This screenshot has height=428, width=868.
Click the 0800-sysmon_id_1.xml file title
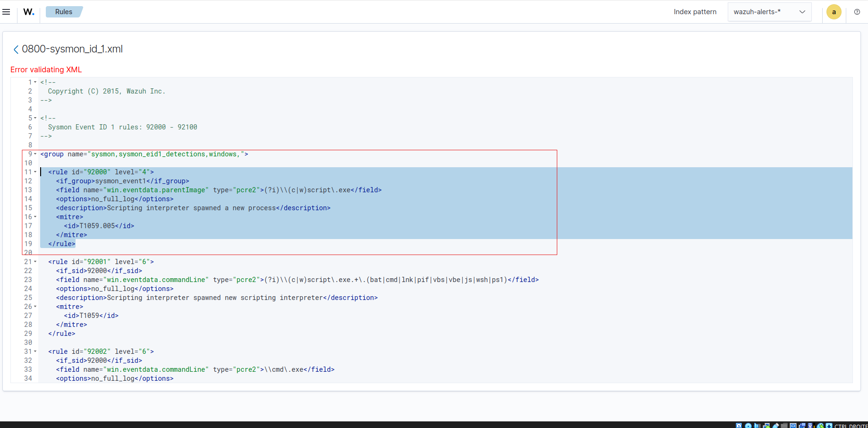pyautogui.click(x=72, y=49)
